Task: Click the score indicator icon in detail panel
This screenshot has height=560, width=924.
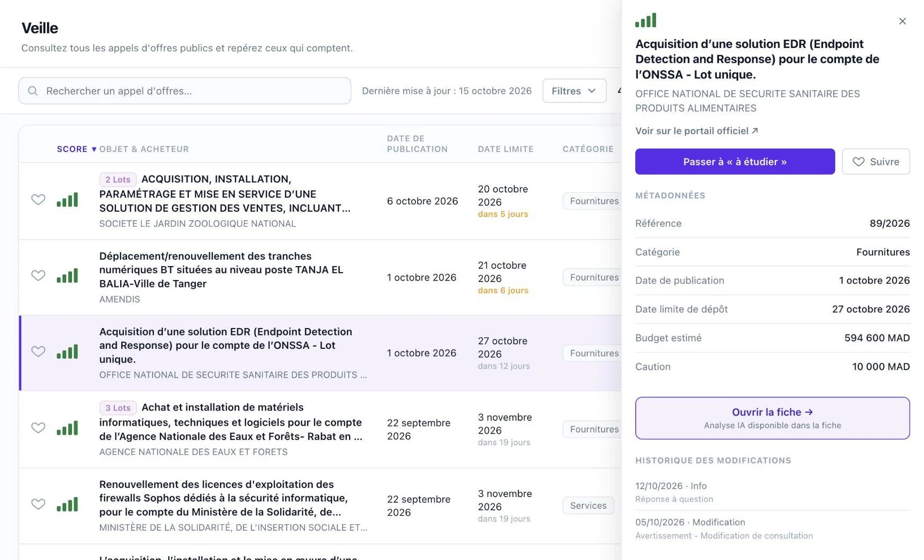Action: point(645,20)
